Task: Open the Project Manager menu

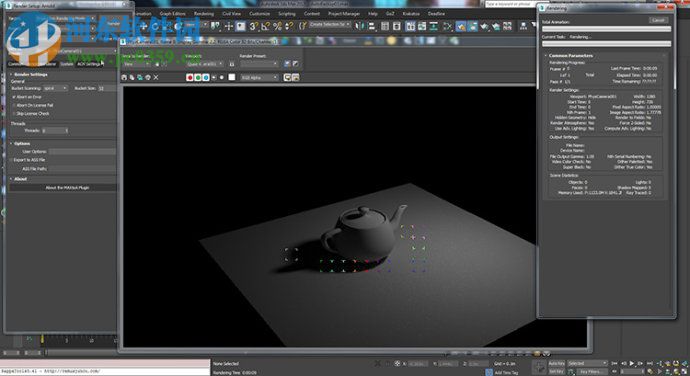Action: [344, 14]
